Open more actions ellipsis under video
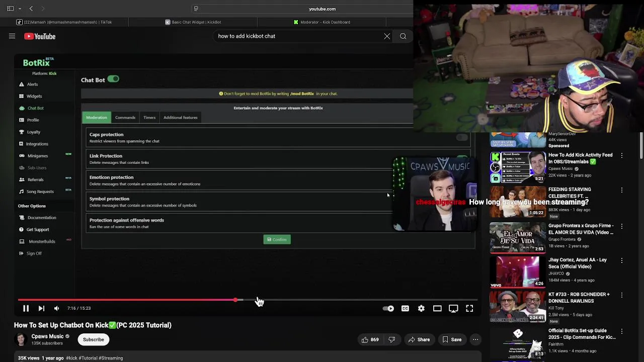 tap(475, 339)
